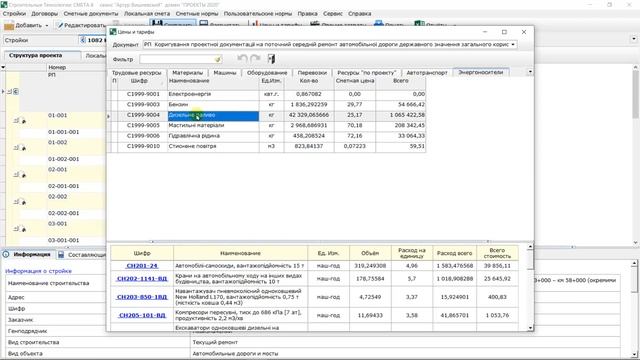Click the Редактировать pencil toolbar button
The image size is (640, 360).
coord(80,25)
